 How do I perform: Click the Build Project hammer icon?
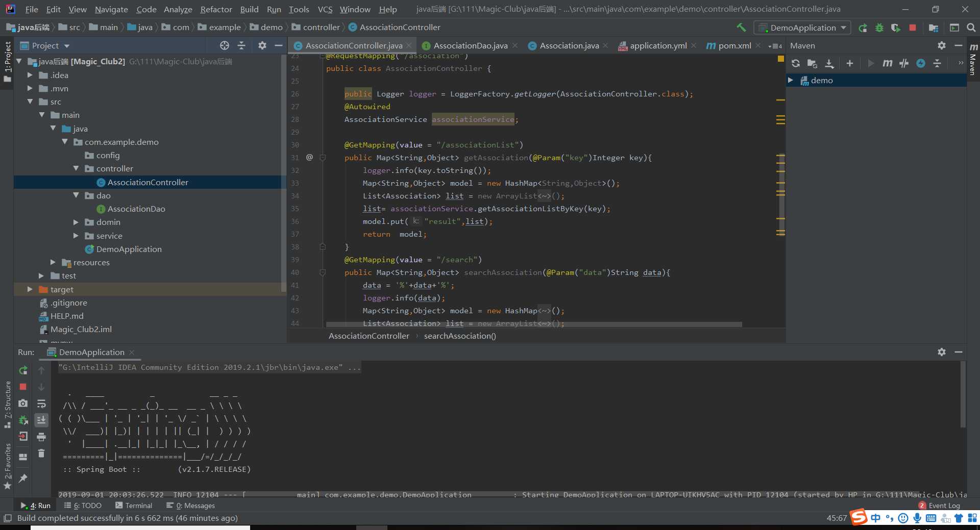coord(741,28)
